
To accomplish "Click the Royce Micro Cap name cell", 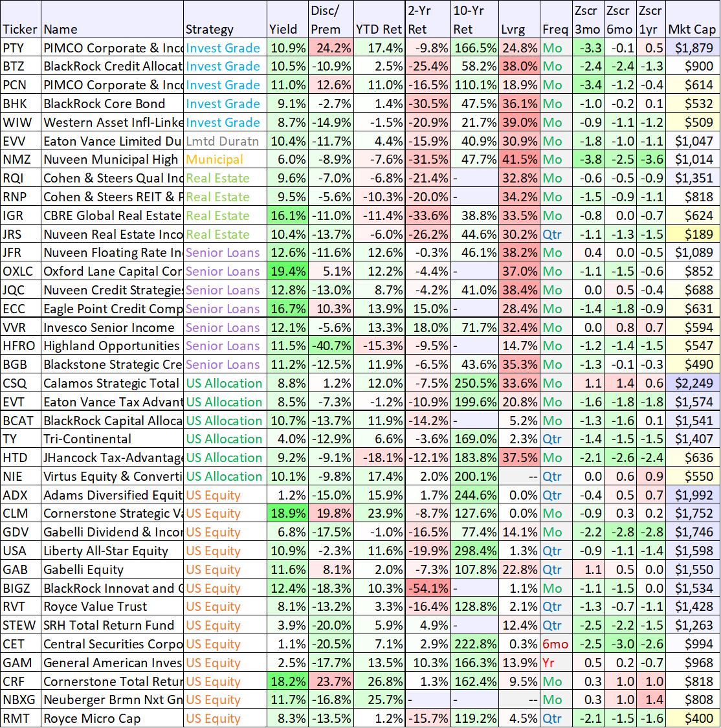I will tap(113, 719).
